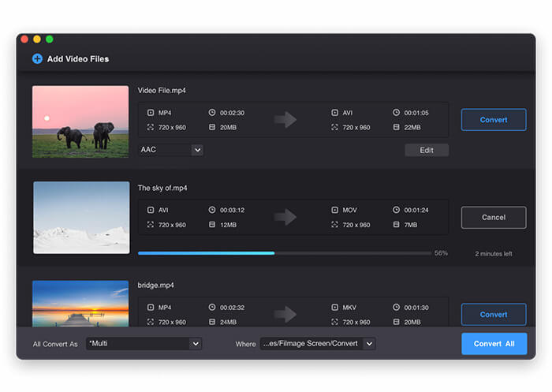This screenshot has width=552, height=392.
Task: Click the Edit button for Video File.mp4
Action: click(427, 150)
